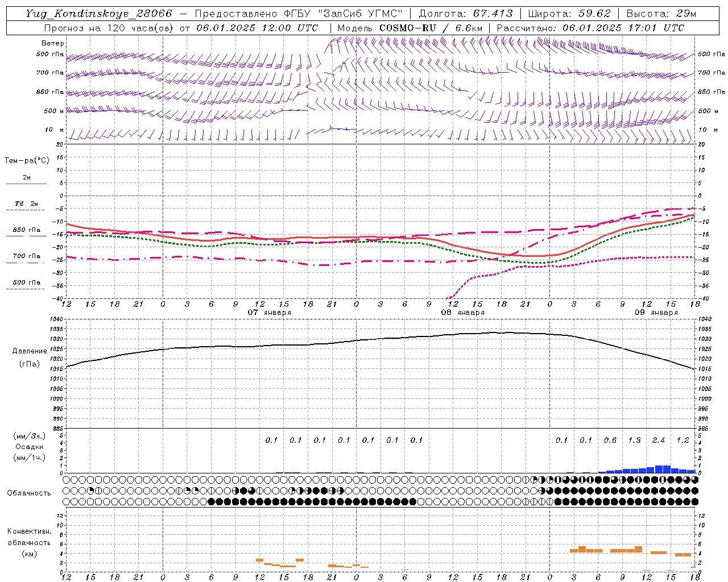Click the Давление pressure panel label
Screen dimensions: 728x582
click(x=30, y=351)
